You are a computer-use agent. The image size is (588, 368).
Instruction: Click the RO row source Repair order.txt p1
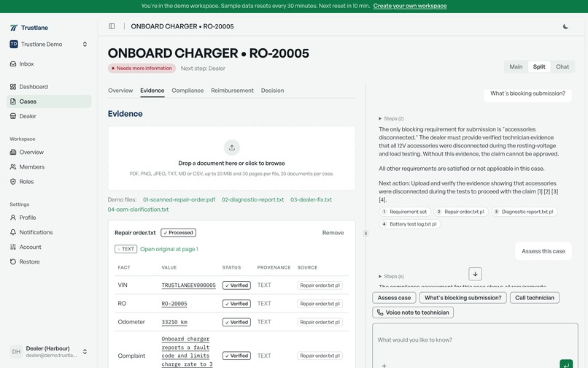(320, 304)
